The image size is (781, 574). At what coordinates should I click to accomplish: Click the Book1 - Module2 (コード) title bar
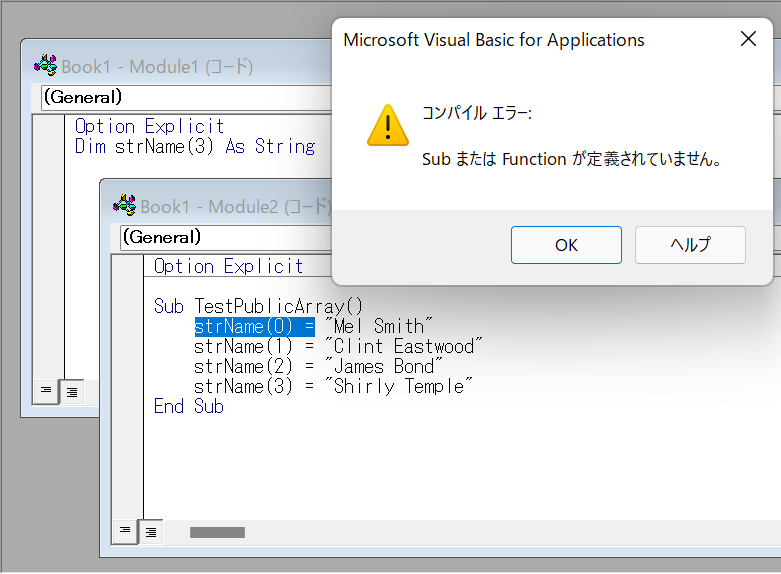217,206
